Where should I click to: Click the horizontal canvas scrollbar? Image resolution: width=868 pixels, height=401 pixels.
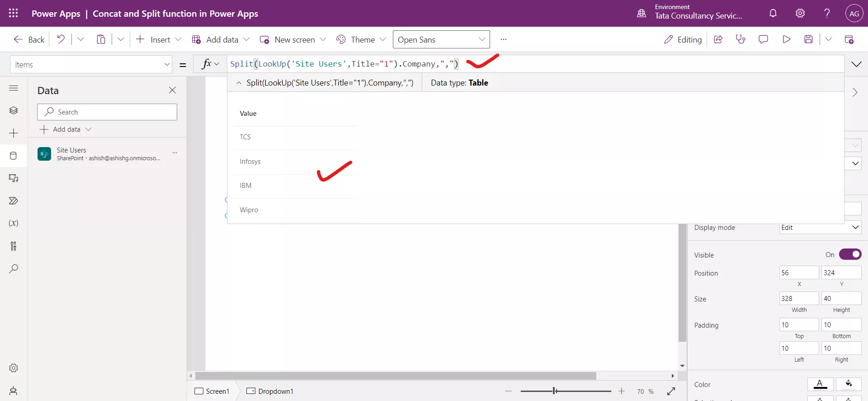396,376
